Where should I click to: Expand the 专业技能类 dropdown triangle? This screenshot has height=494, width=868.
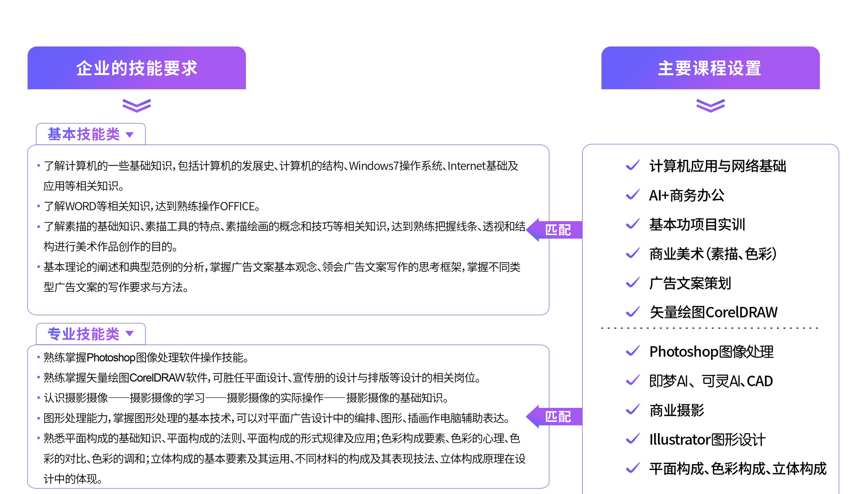point(130,334)
